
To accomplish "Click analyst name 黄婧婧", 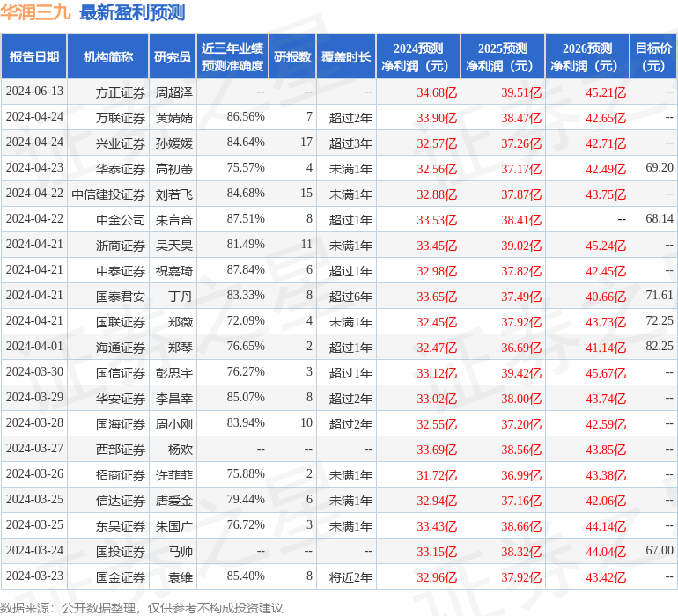I will (x=173, y=118).
